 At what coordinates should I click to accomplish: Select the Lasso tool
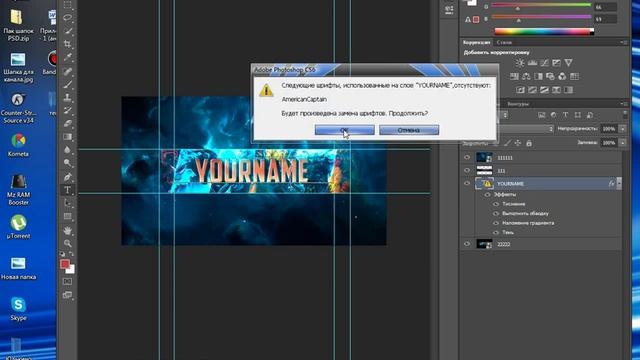pos(68,18)
